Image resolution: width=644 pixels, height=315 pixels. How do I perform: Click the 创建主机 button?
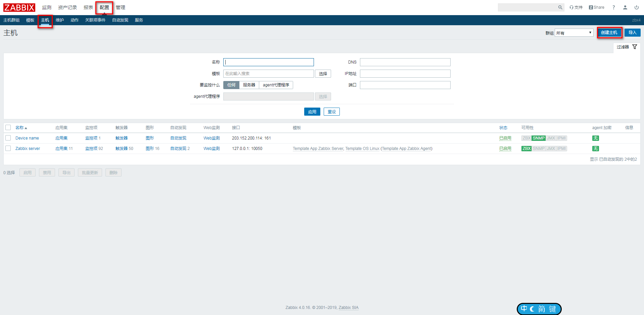(x=609, y=33)
